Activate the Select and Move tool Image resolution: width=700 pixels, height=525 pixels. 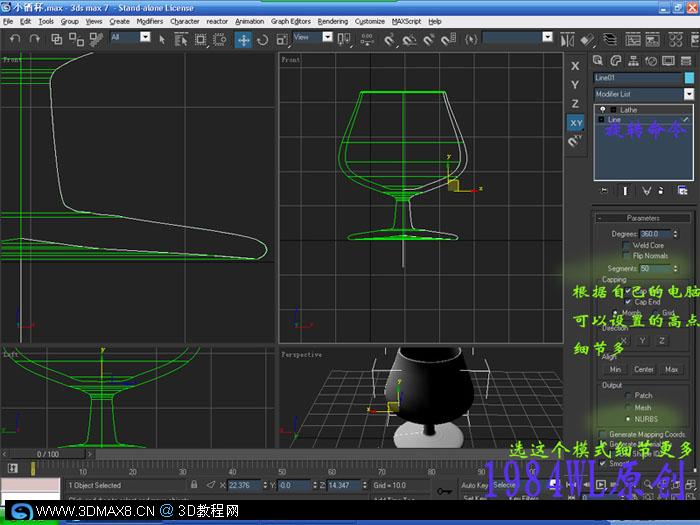pos(243,40)
